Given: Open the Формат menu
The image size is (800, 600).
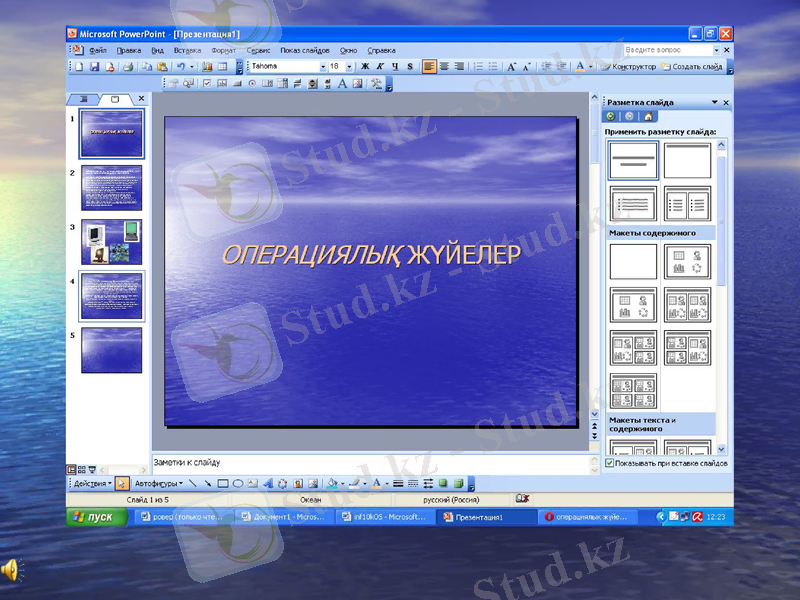Looking at the screenshot, I should tap(222, 49).
